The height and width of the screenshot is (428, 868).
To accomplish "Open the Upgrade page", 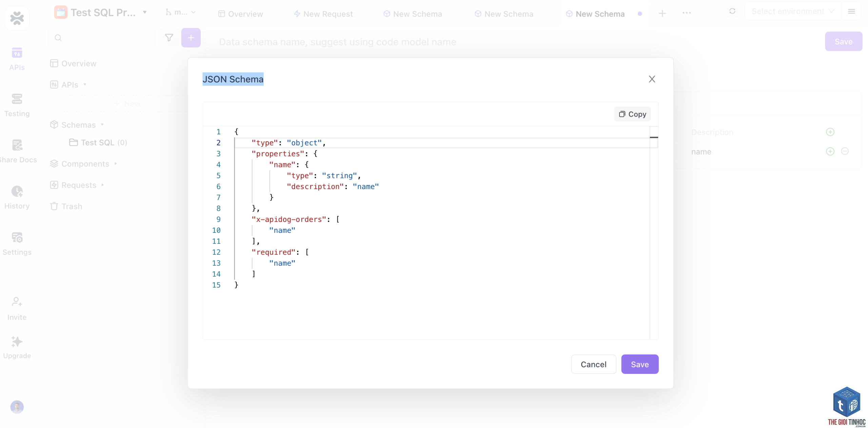I will pos(17,348).
